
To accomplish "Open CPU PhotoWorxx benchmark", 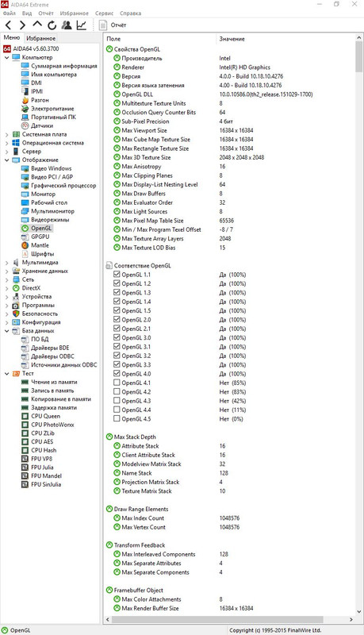I will coord(52,425).
